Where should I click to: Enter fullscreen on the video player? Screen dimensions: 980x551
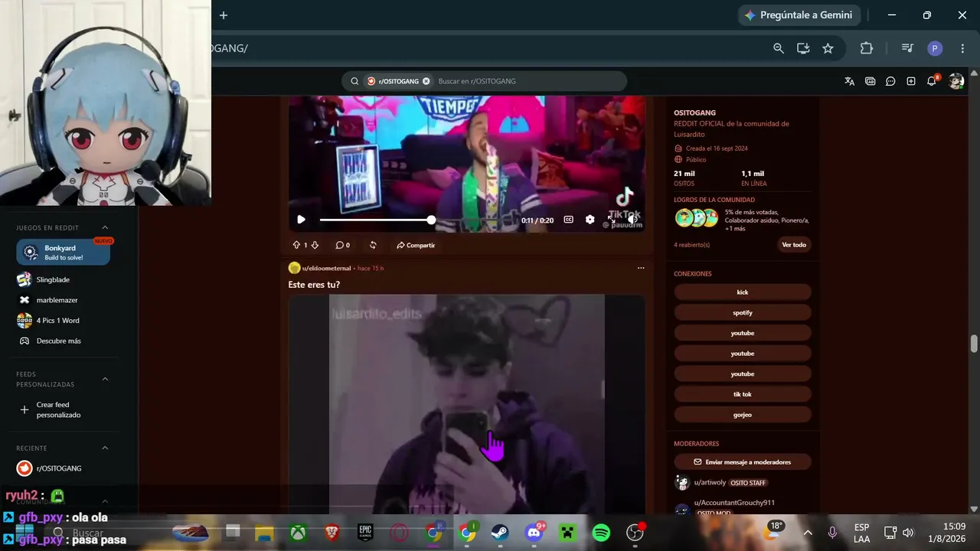pos(611,220)
